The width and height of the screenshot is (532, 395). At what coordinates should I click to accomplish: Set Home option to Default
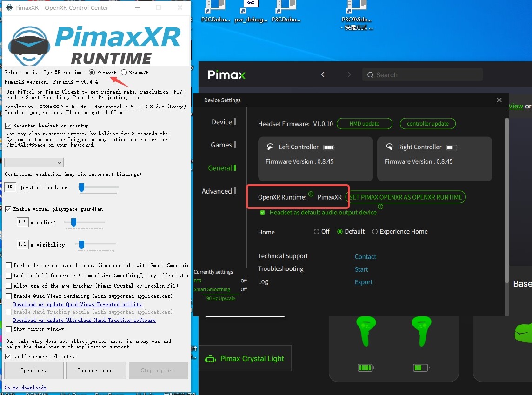pyautogui.click(x=339, y=231)
